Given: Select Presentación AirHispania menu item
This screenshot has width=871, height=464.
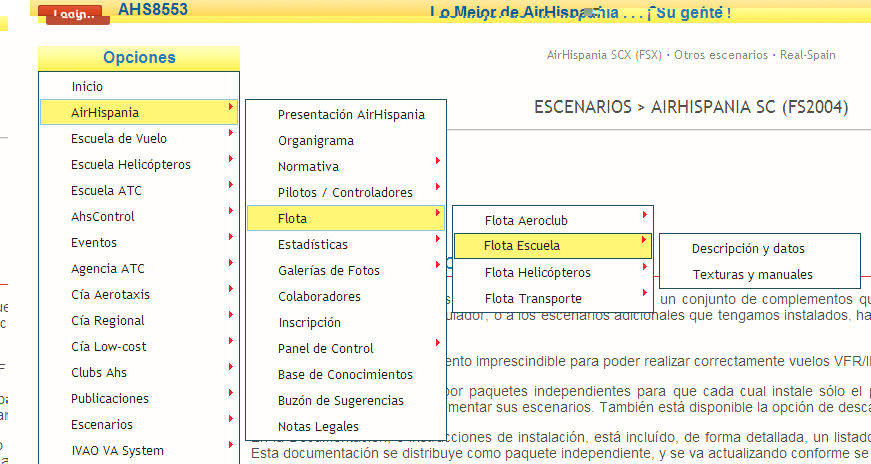Looking at the screenshot, I should (351, 115).
